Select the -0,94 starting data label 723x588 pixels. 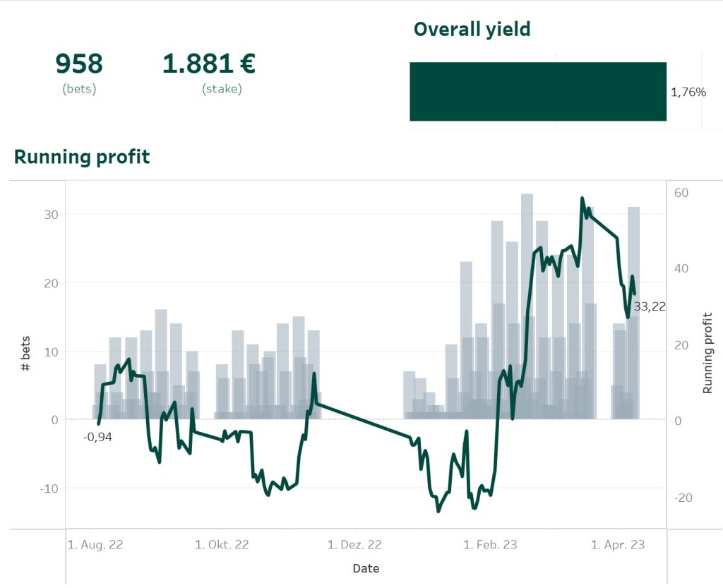click(97, 437)
